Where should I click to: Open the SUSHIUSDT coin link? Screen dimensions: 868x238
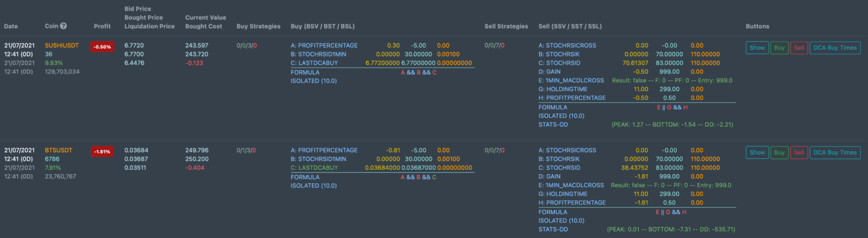pyautogui.click(x=62, y=45)
